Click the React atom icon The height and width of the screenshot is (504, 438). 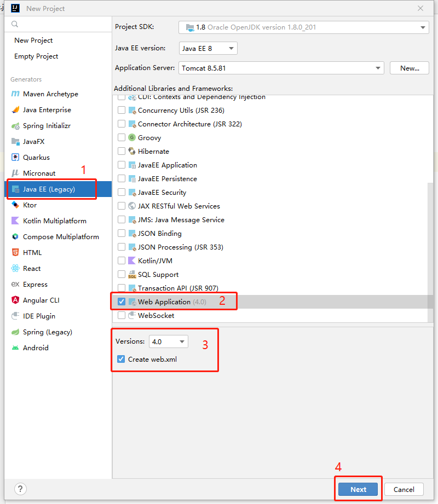click(15, 268)
